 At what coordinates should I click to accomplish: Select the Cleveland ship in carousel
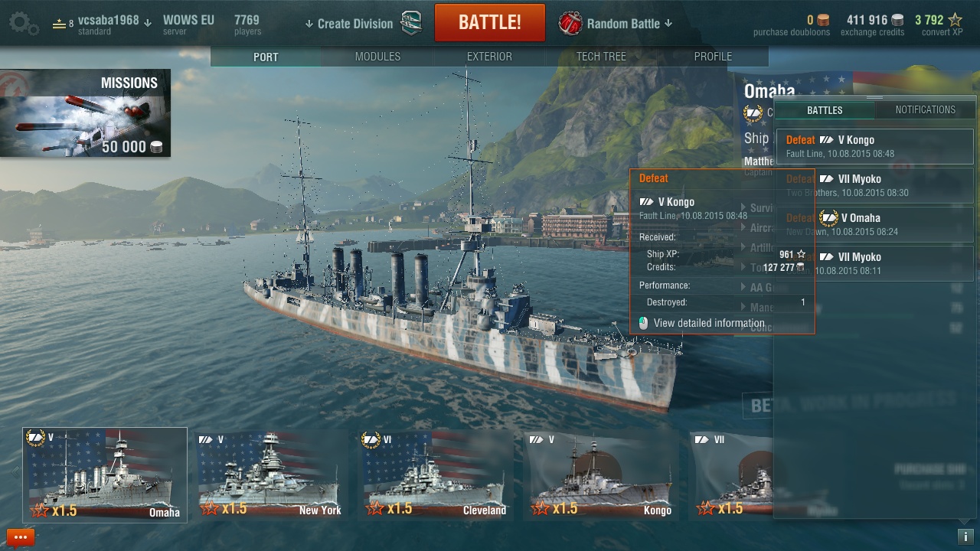[x=436, y=475]
